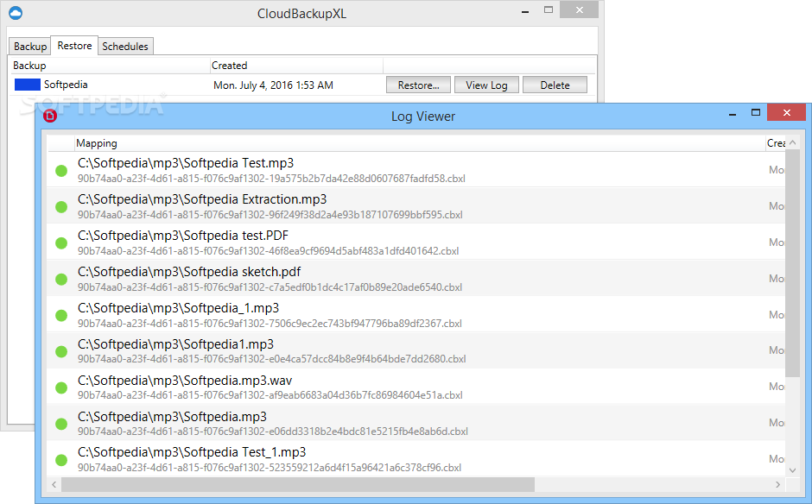Minimize the CloudBackupXL window

(x=525, y=11)
